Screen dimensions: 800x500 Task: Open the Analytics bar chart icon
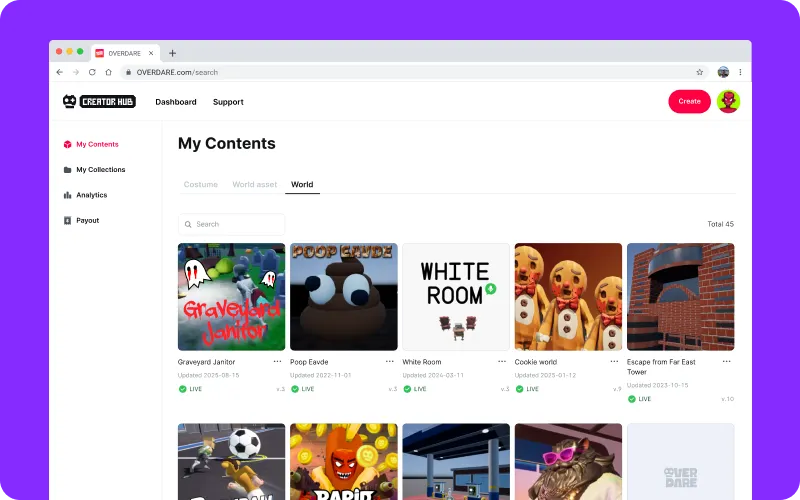(67, 195)
